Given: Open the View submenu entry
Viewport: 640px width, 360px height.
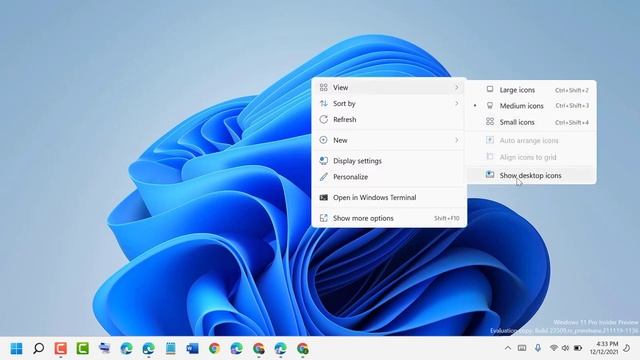Looking at the screenshot, I should pos(389,87).
